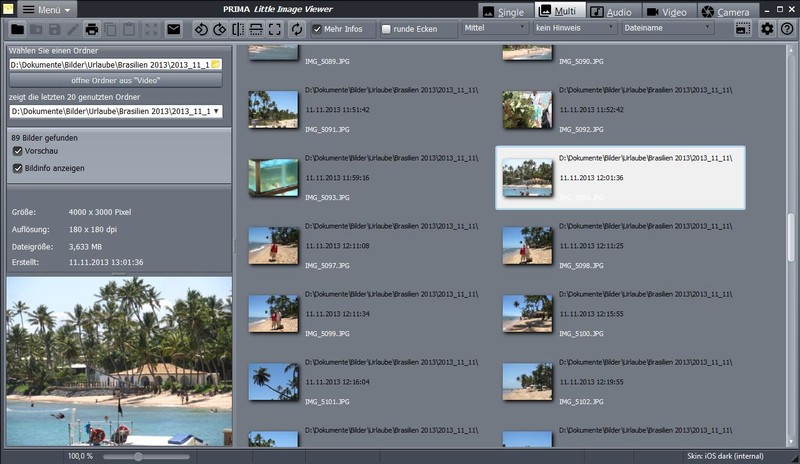Click the copy icon in the toolbar
Screen dimensions: 800x464
tap(111, 29)
